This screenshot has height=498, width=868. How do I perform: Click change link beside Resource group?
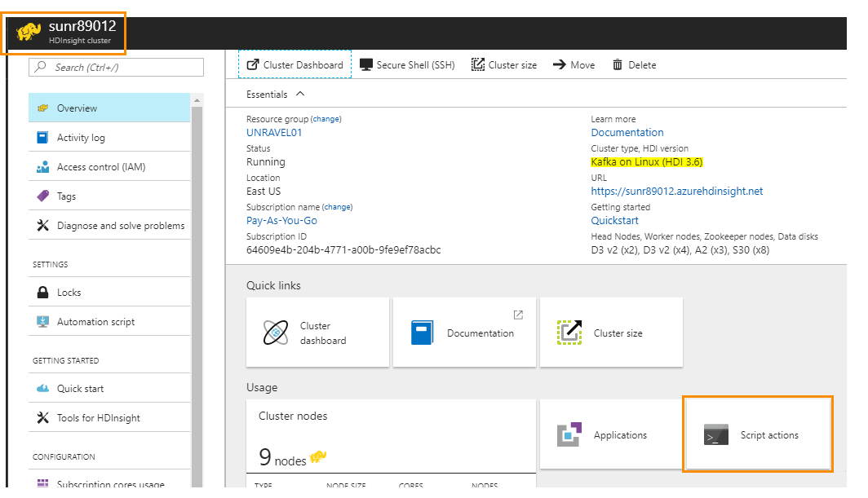(x=326, y=119)
